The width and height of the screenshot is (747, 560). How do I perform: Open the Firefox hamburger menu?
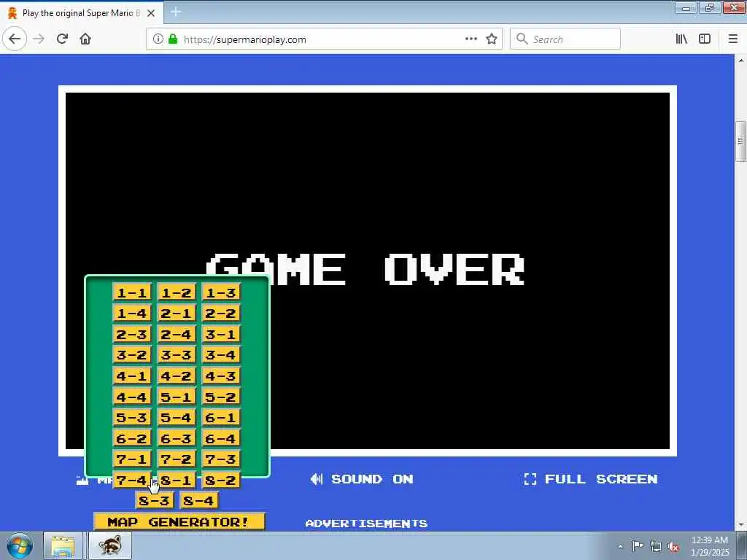[x=733, y=39]
